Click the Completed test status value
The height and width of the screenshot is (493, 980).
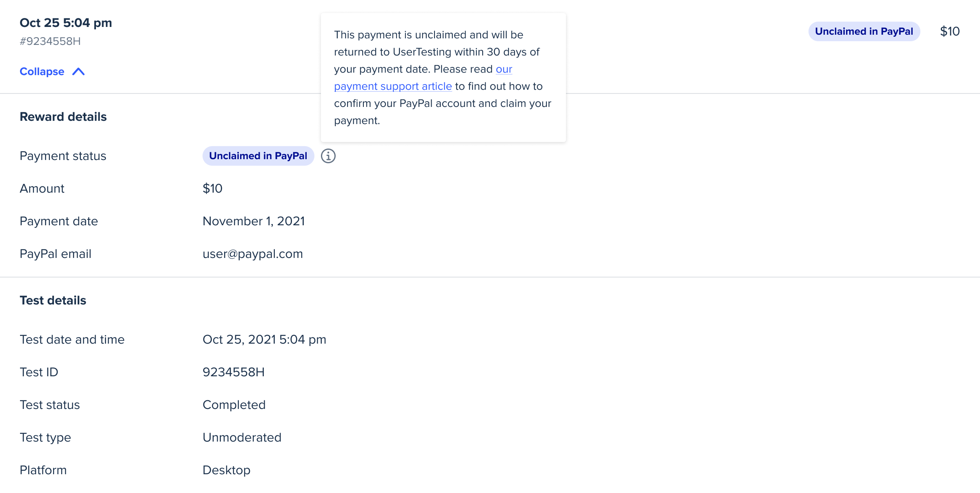pyautogui.click(x=234, y=405)
